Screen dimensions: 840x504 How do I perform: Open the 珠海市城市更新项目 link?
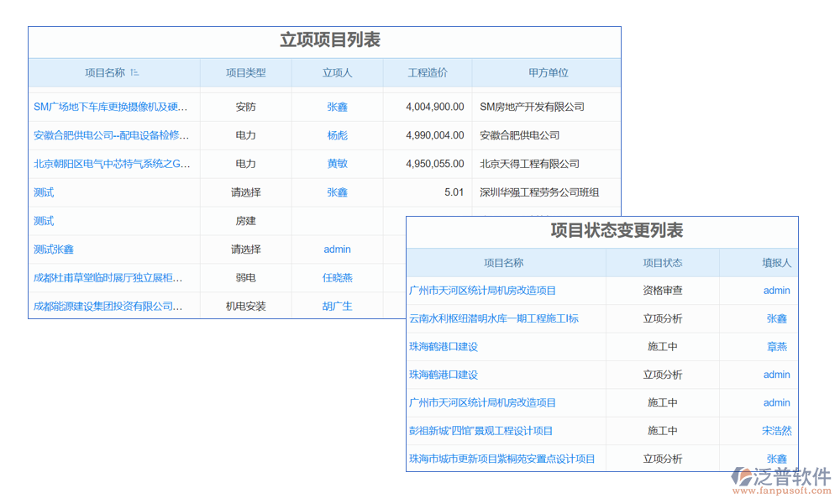(501, 459)
